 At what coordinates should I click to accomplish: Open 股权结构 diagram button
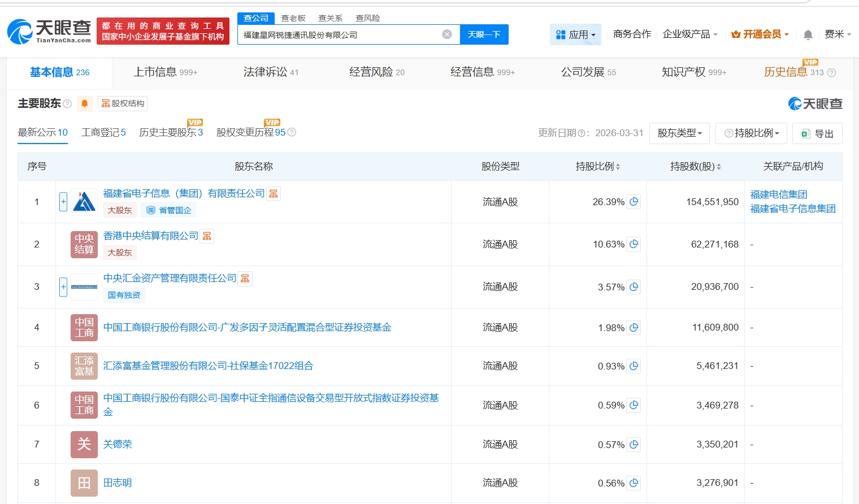coord(123,103)
